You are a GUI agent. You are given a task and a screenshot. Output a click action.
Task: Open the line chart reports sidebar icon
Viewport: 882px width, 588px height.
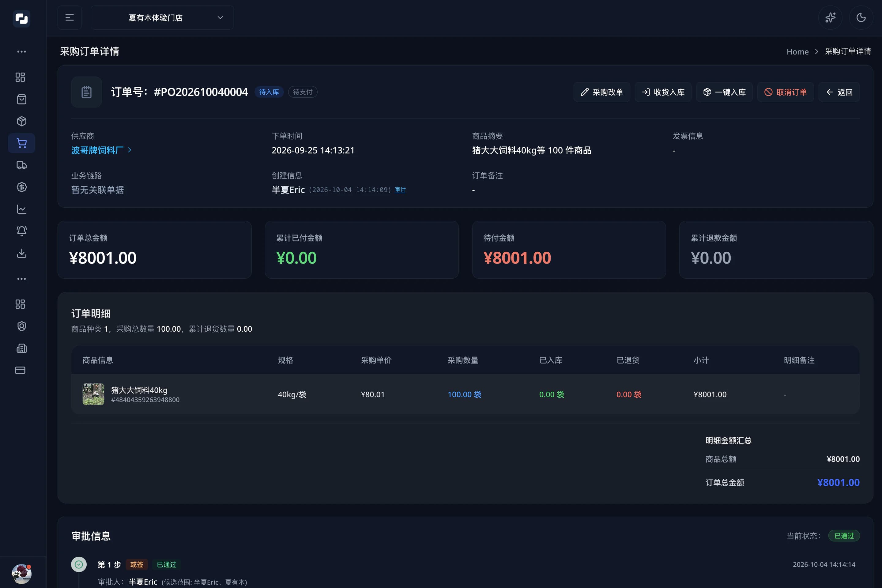click(x=22, y=209)
